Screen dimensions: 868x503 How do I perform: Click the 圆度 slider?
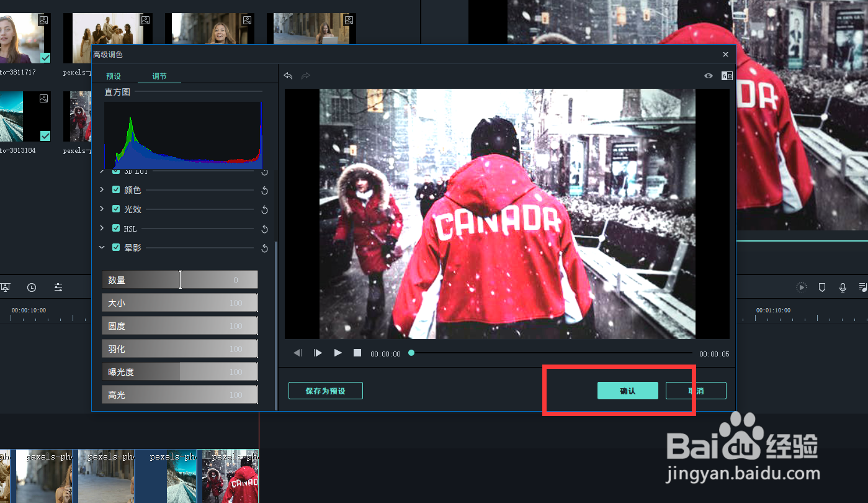pos(180,326)
